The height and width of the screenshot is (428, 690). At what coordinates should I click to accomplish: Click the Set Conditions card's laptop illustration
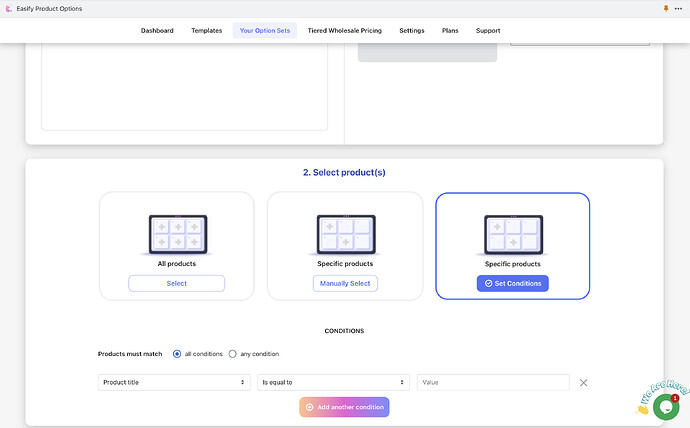[512, 234]
